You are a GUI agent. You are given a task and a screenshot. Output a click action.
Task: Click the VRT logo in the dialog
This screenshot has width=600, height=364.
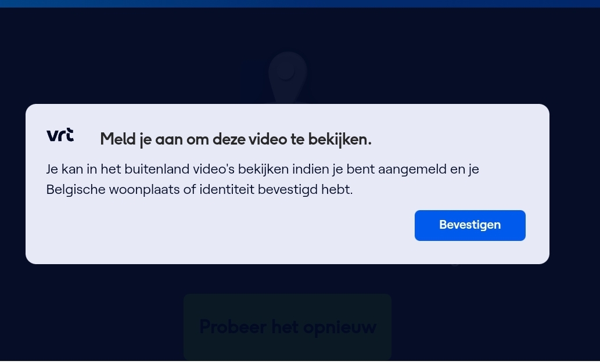[x=60, y=135]
